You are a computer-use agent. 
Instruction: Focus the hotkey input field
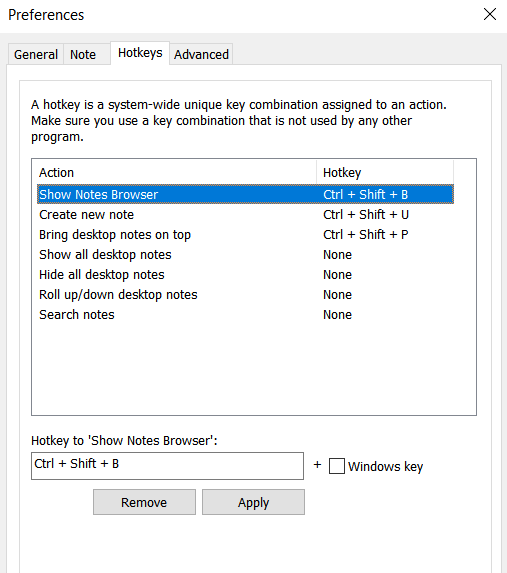pos(167,466)
